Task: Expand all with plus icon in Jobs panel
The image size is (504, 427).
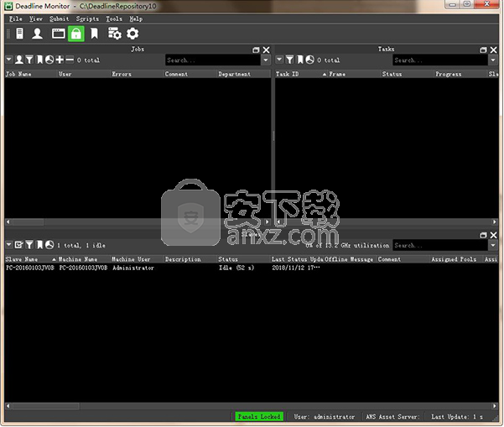Action: 60,60
